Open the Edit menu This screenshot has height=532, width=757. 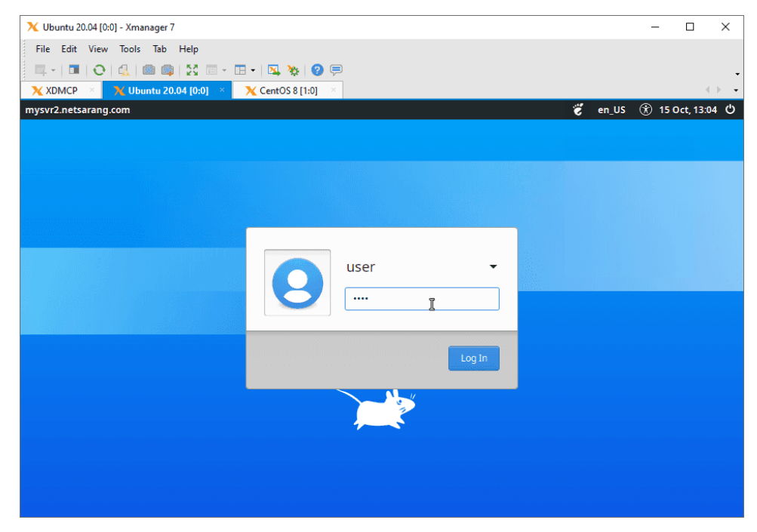69,49
